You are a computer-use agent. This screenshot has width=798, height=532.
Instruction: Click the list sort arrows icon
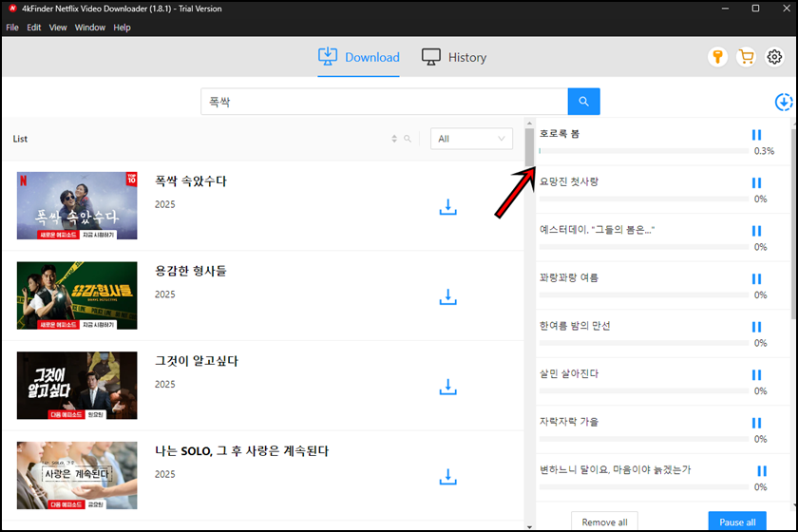pyautogui.click(x=394, y=139)
